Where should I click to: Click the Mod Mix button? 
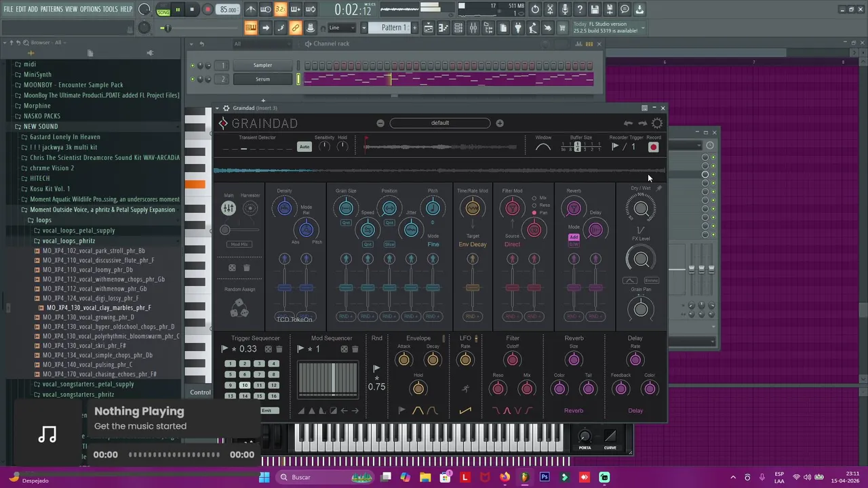tap(239, 244)
